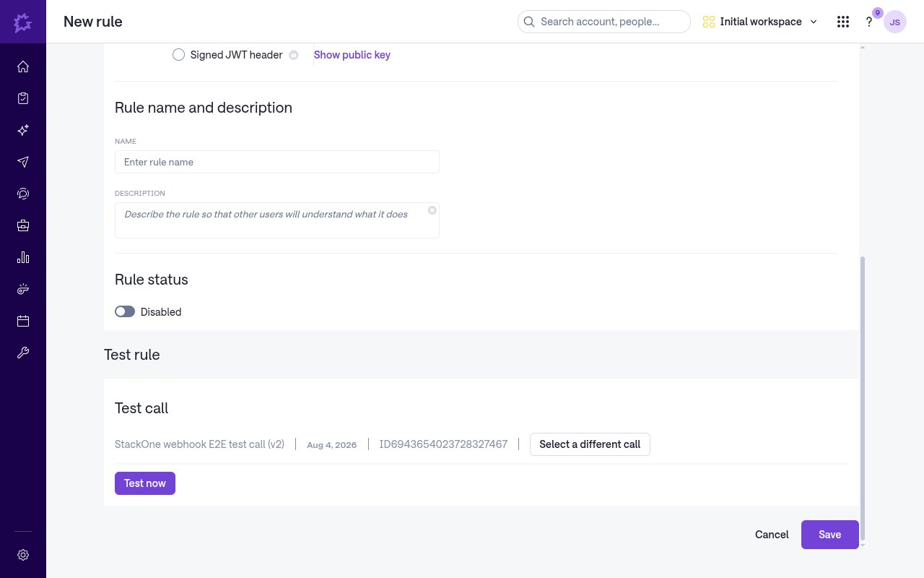Image resolution: width=924 pixels, height=578 pixels.
Task: Click the Enter rule name field
Action: pyautogui.click(x=277, y=162)
